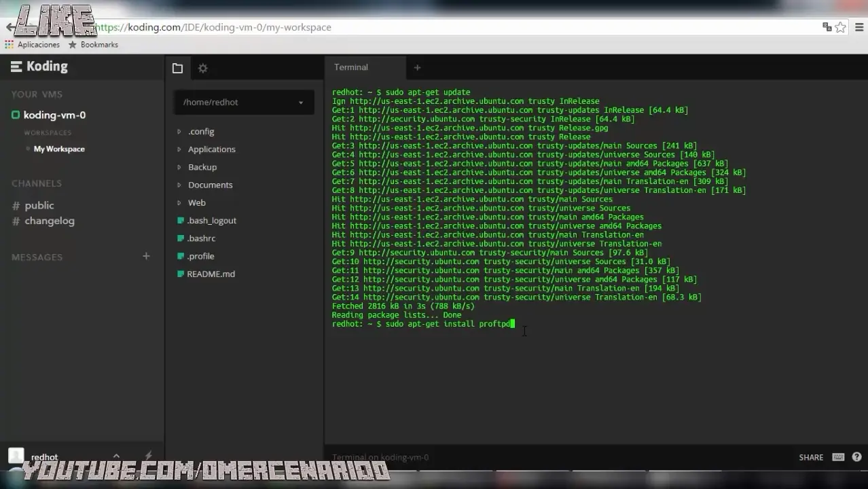Select the Documents folder name
This screenshot has width=868, height=489.
coord(211,185)
